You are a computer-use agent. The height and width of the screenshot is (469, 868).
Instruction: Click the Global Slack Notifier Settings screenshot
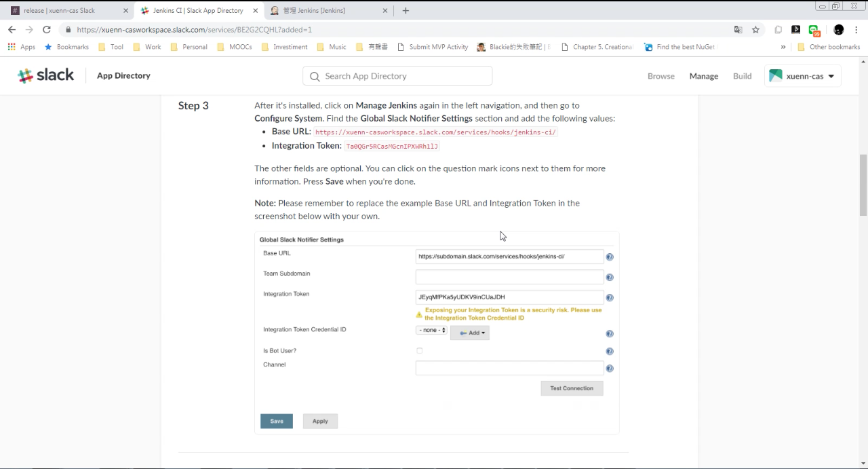437,333
